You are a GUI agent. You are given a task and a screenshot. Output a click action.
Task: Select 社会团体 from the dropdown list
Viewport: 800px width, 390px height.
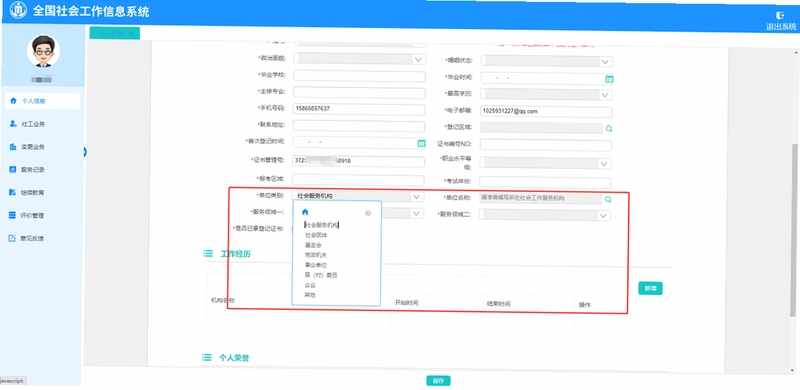point(316,235)
